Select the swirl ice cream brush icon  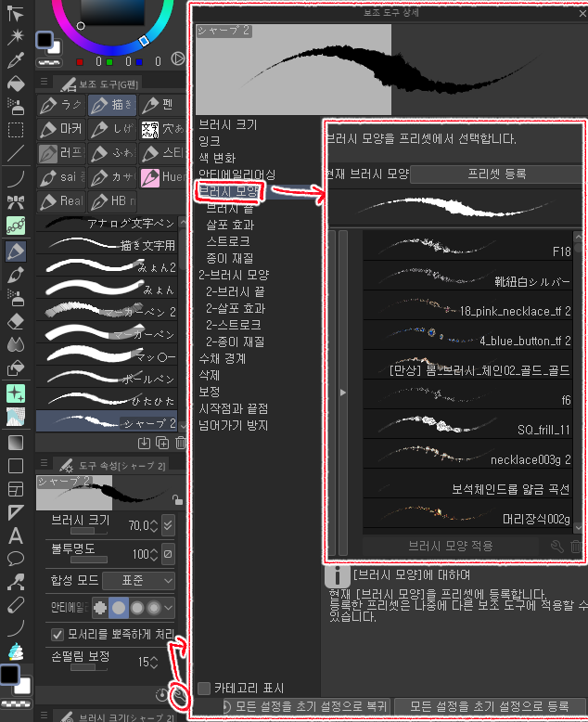click(15, 651)
